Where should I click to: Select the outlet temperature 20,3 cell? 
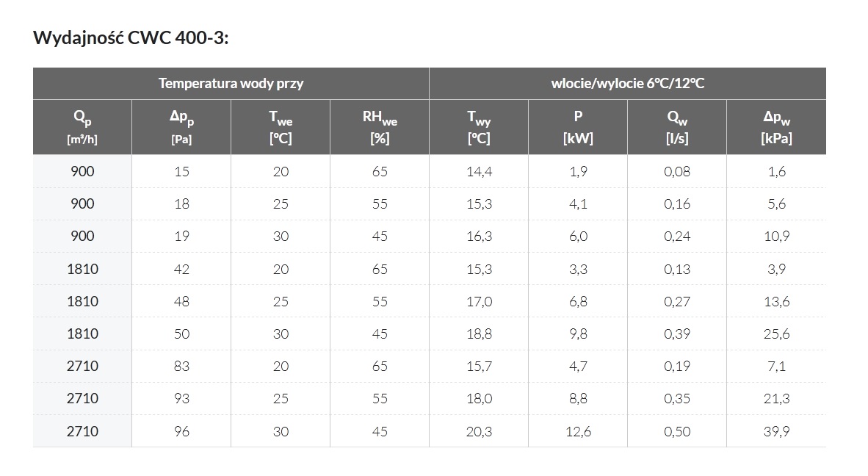coord(479,431)
